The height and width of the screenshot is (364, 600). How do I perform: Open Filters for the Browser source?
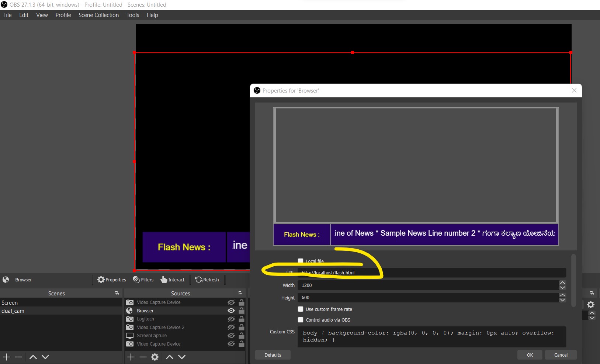pyautogui.click(x=143, y=280)
